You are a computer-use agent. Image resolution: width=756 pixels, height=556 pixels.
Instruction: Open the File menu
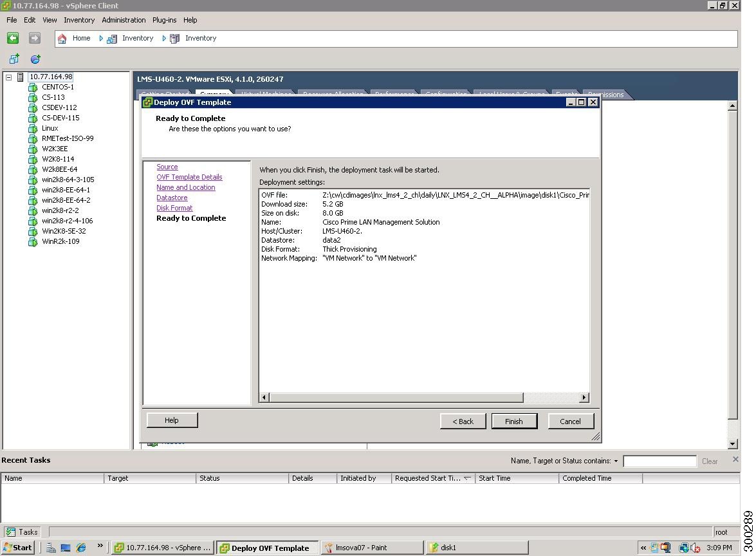[x=12, y=20]
